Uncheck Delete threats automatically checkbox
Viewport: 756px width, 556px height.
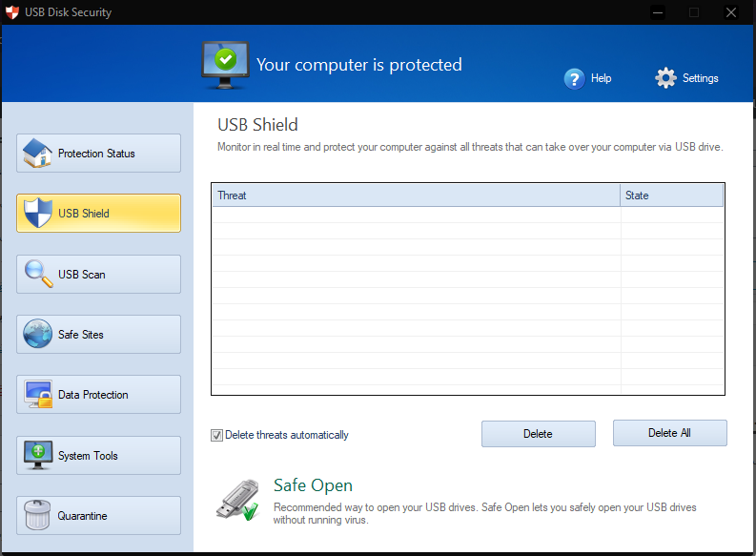click(x=216, y=435)
